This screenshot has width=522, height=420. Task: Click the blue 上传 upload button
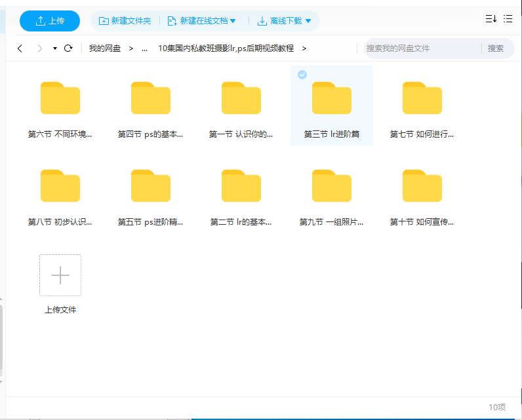tap(50, 21)
